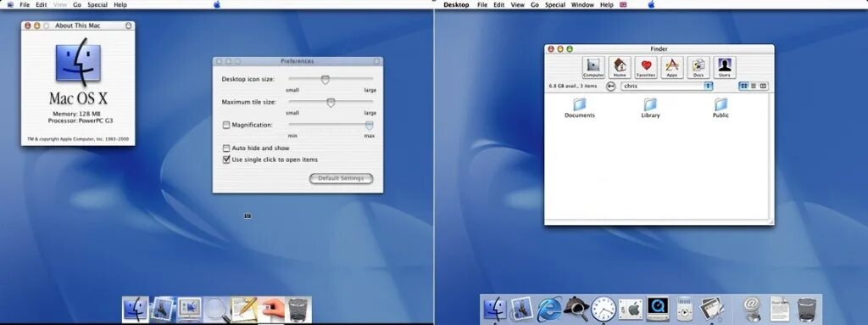Viewport: 868px width, 325px height.
Task: Open the Clock in the right dock
Action: (603, 309)
